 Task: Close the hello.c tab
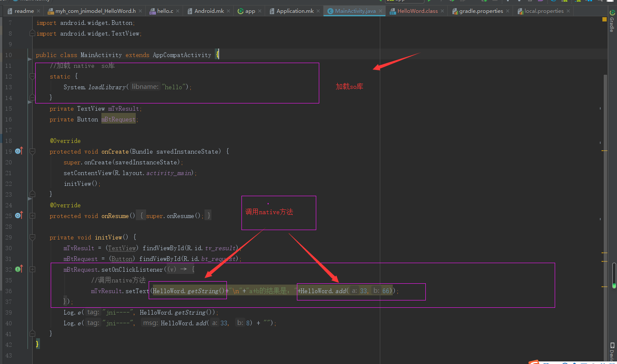point(177,11)
